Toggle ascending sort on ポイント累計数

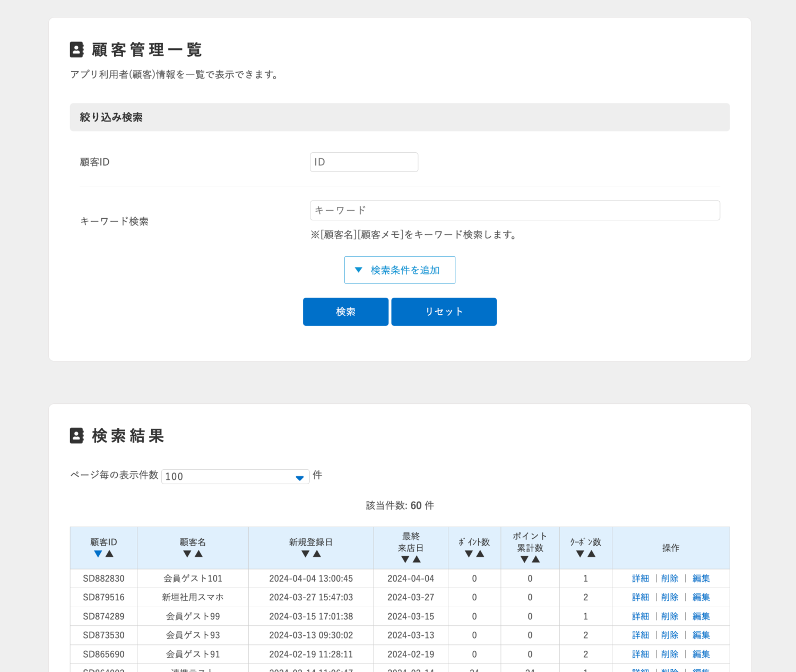coord(536,560)
